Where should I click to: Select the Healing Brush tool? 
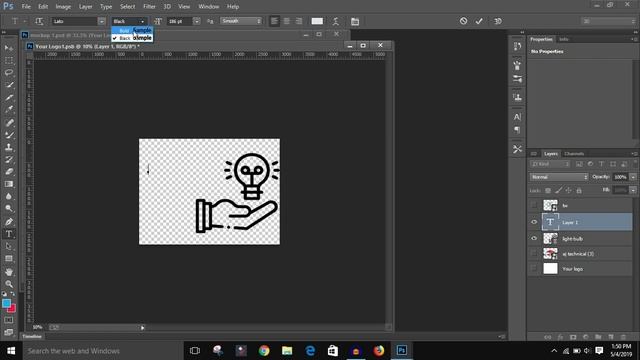(x=9, y=122)
